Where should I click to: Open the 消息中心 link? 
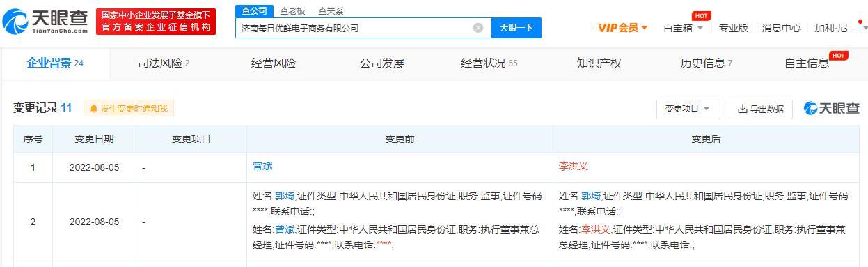[x=781, y=28]
